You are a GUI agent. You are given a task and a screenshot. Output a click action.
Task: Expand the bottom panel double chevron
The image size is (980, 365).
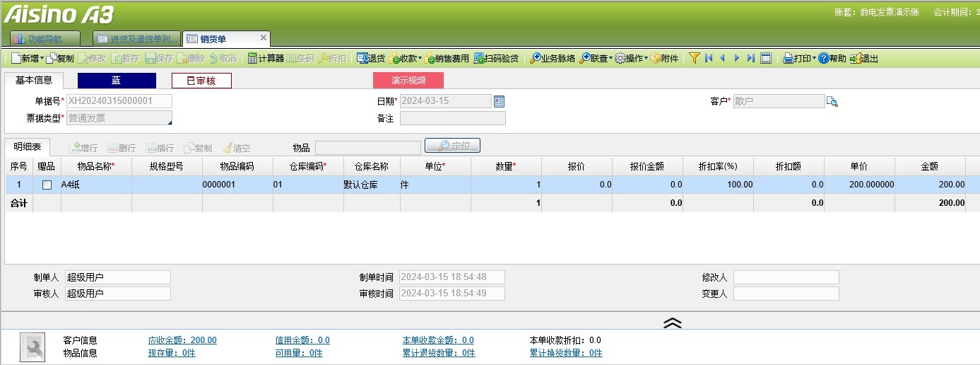tap(673, 323)
